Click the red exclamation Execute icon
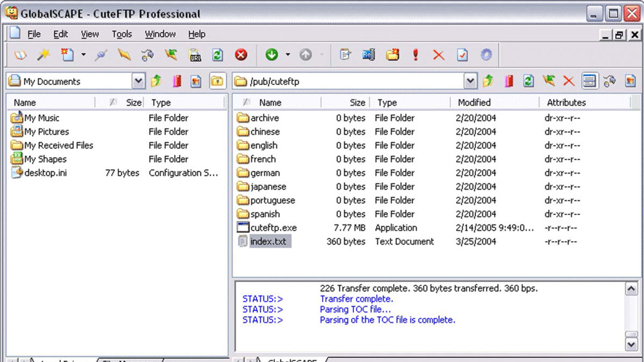644x362 pixels. click(416, 55)
